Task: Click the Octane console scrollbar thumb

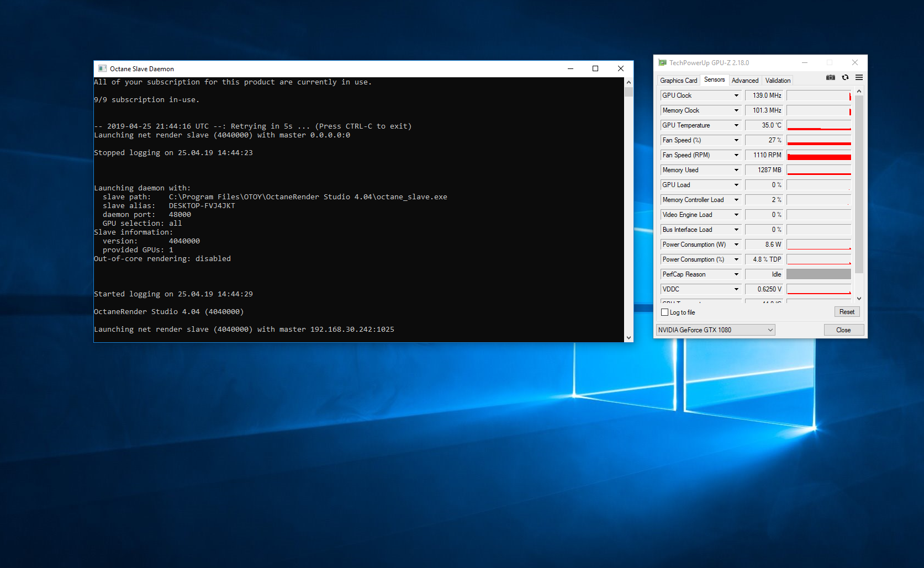Action: pos(629,92)
